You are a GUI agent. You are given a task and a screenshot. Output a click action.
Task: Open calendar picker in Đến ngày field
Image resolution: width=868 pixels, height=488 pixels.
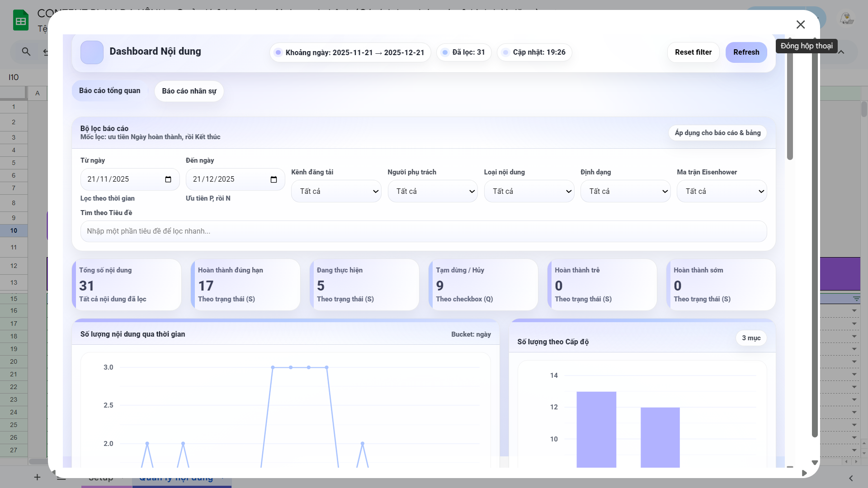[x=274, y=179]
